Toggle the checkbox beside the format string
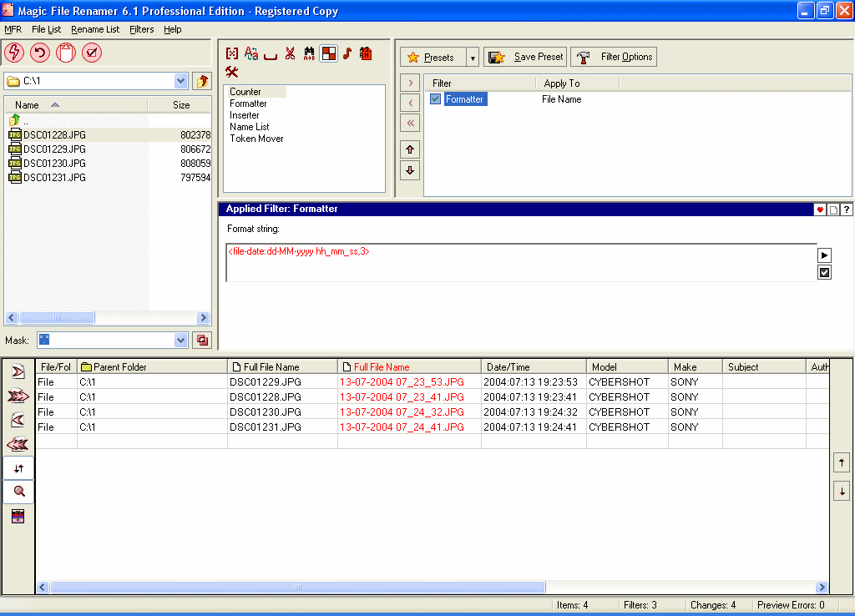 824,273
